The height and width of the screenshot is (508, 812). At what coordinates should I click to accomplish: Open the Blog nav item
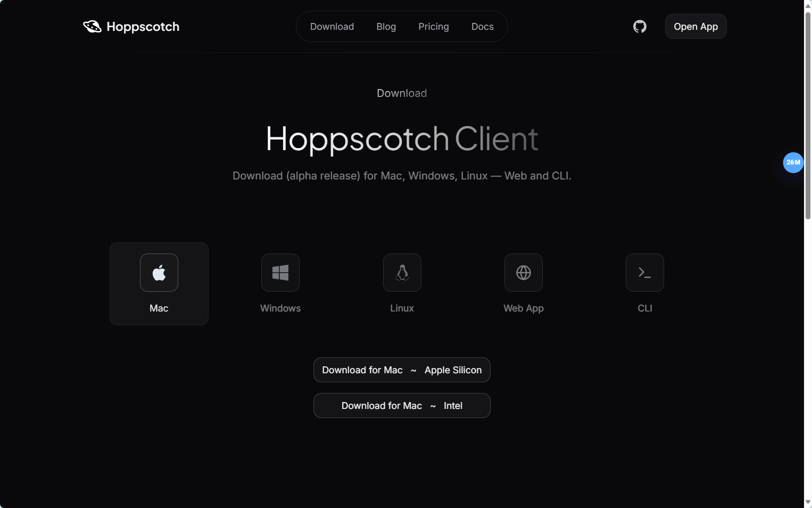386,27
